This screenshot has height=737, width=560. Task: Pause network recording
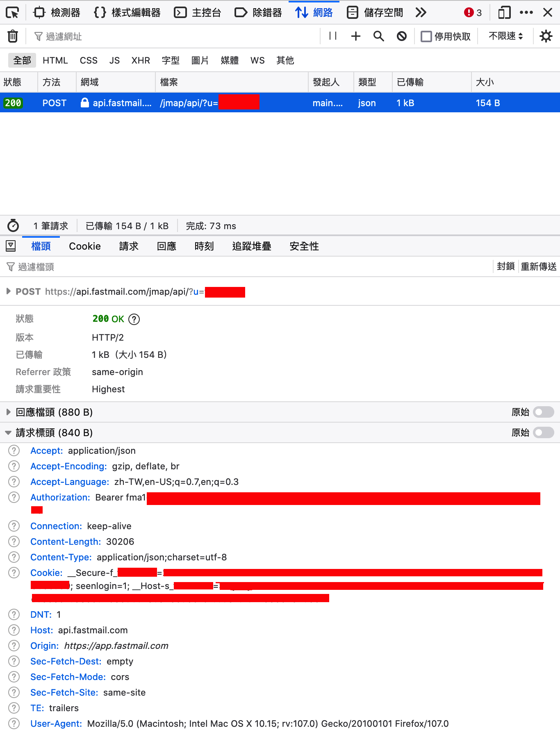coord(333,36)
